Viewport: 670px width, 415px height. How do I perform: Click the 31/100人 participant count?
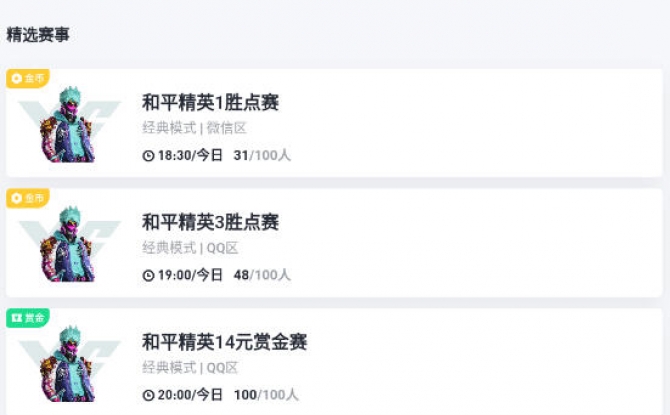[262, 155]
